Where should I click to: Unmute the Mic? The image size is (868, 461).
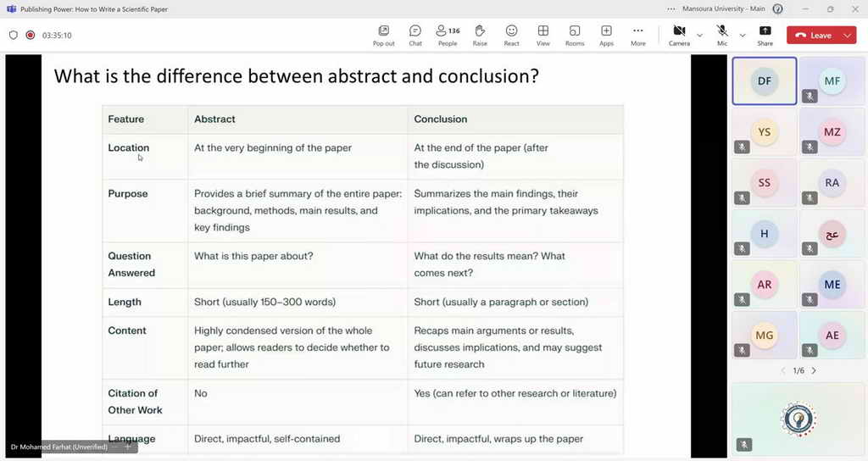point(722,36)
